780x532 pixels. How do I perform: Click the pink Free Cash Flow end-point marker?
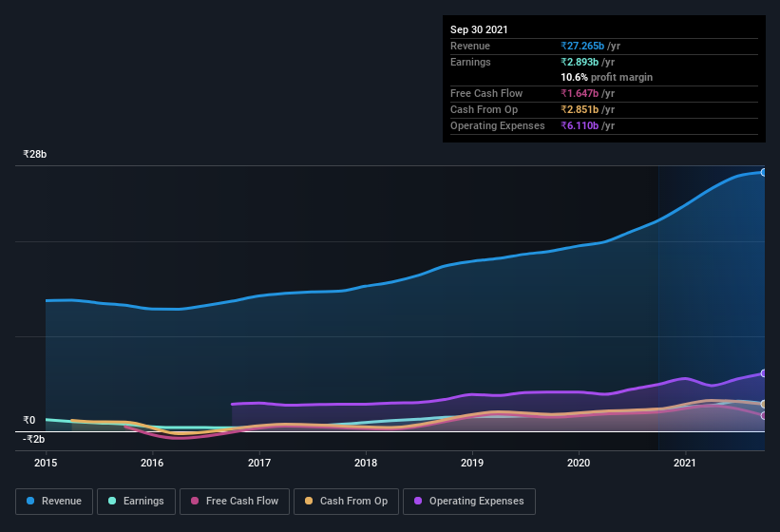coord(763,415)
